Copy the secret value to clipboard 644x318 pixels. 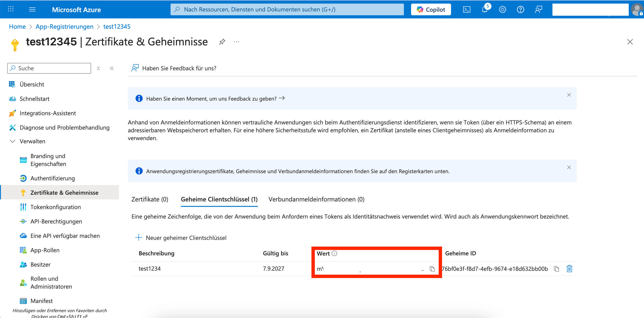click(432, 269)
